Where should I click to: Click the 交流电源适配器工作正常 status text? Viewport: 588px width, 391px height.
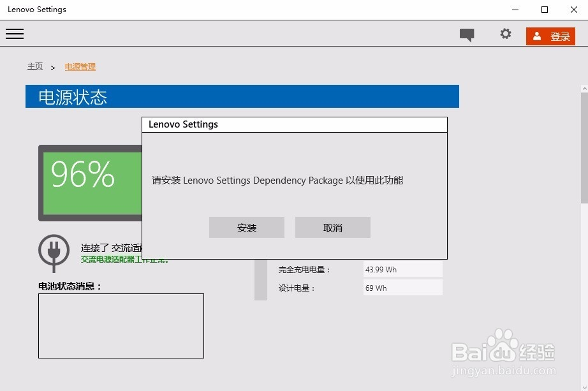[x=125, y=259]
